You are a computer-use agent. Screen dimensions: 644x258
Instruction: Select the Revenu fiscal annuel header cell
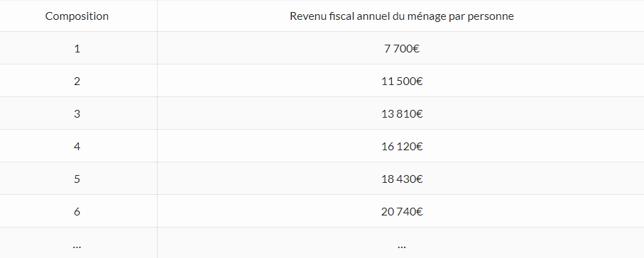[401, 16]
